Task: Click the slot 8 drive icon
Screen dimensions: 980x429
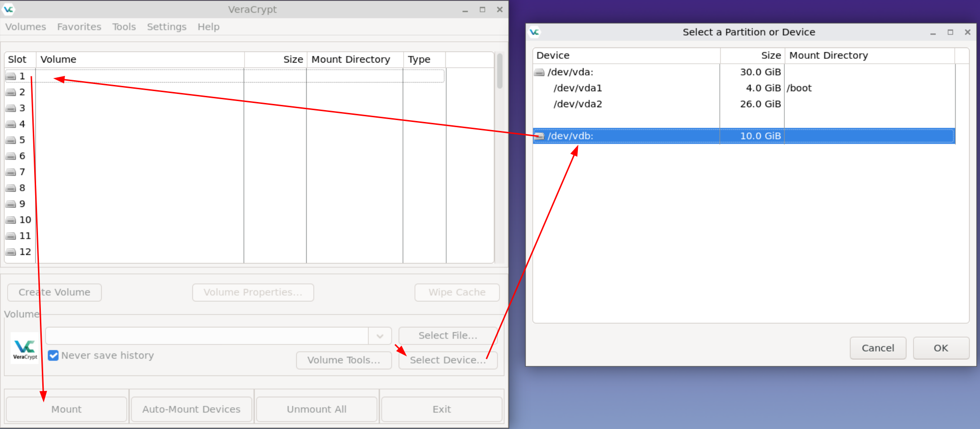Action: tap(11, 188)
